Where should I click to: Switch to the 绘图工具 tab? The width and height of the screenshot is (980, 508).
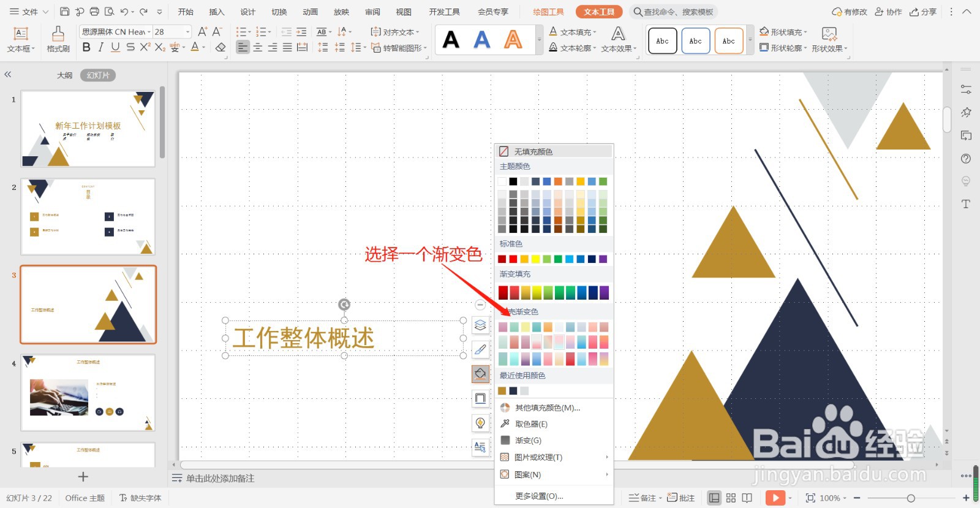(x=548, y=12)
